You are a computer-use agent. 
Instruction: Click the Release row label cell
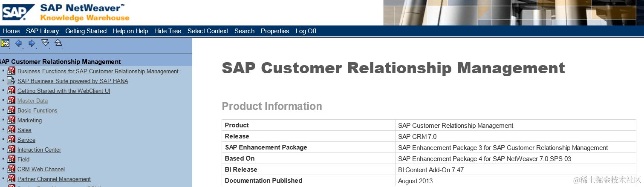coord(309,136)
